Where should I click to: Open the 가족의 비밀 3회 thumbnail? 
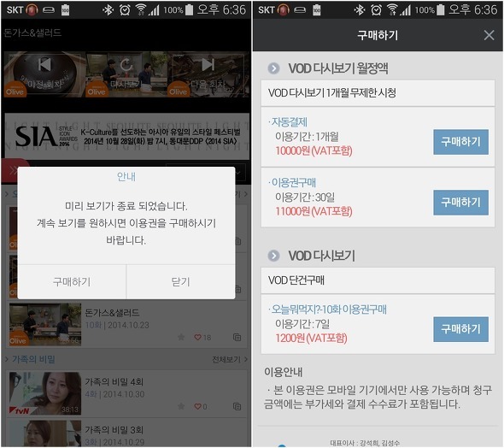[x=45, y=433]
